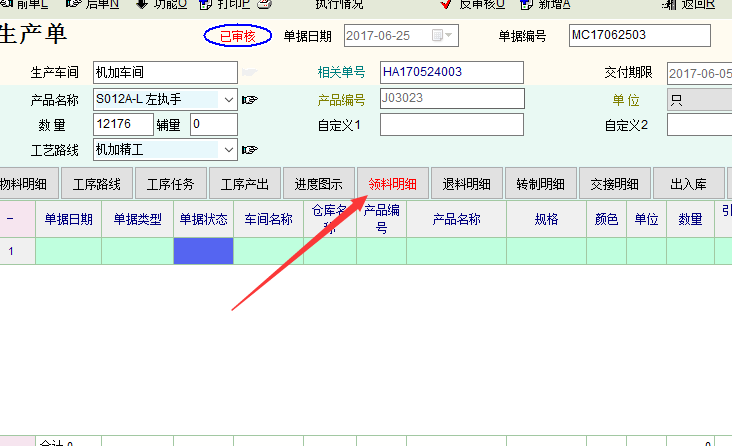This screenshot has width=732, height=446.
Task: Select the 出入库 tab
Action: pos(688,184)
